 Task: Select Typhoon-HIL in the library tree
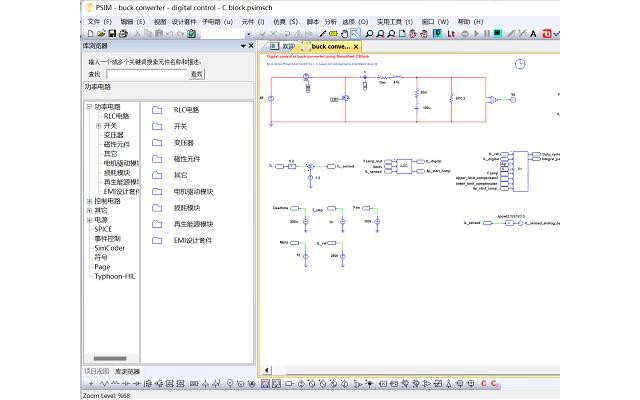click(114, 276)
